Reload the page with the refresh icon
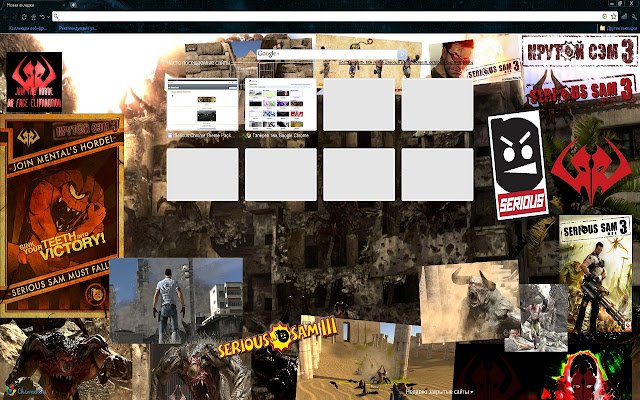The width and height of the screenshot is (640, 400). [24, 17]
